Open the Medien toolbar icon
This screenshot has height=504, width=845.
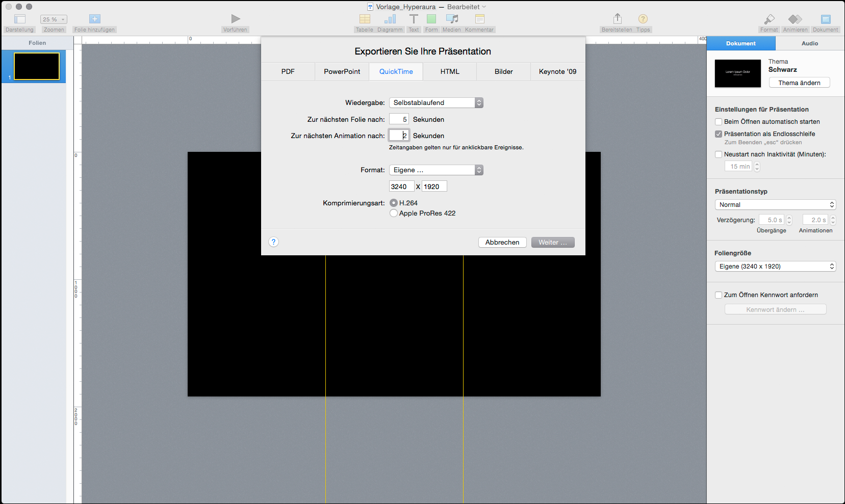click(x=452, y=19)
